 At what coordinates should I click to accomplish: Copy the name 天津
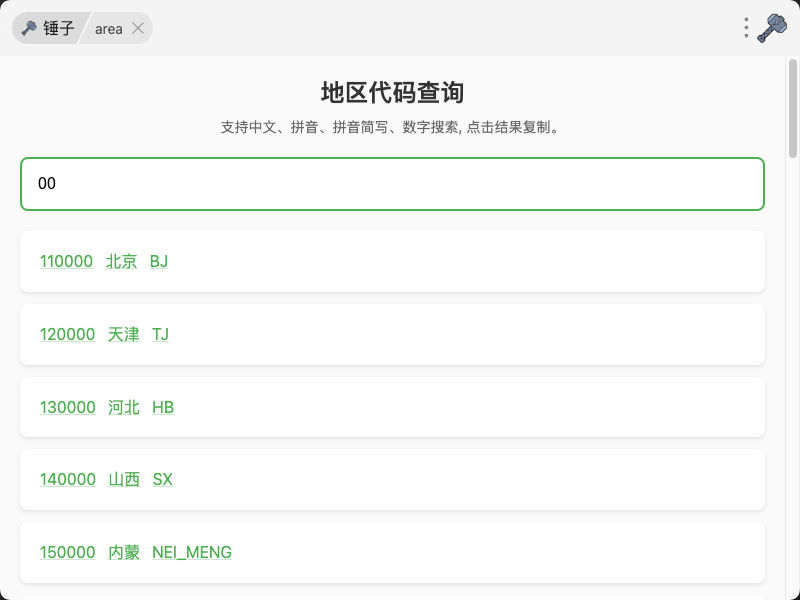pos(123,334)
